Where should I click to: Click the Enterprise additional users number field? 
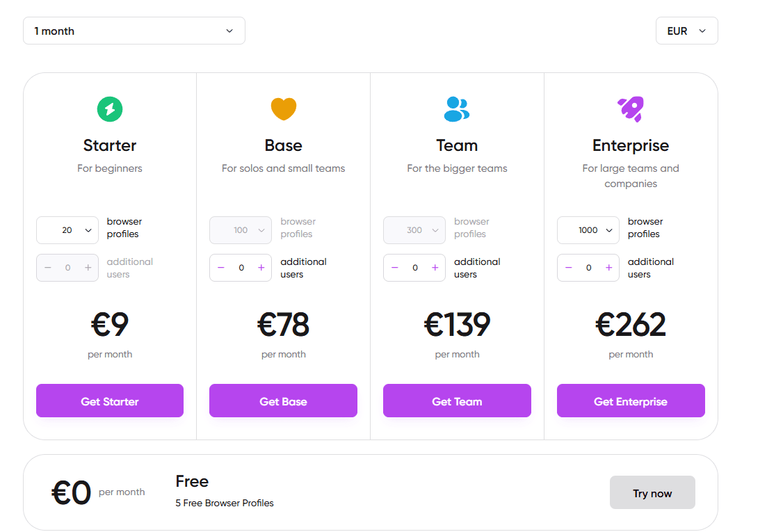click(x=589, y=268)
